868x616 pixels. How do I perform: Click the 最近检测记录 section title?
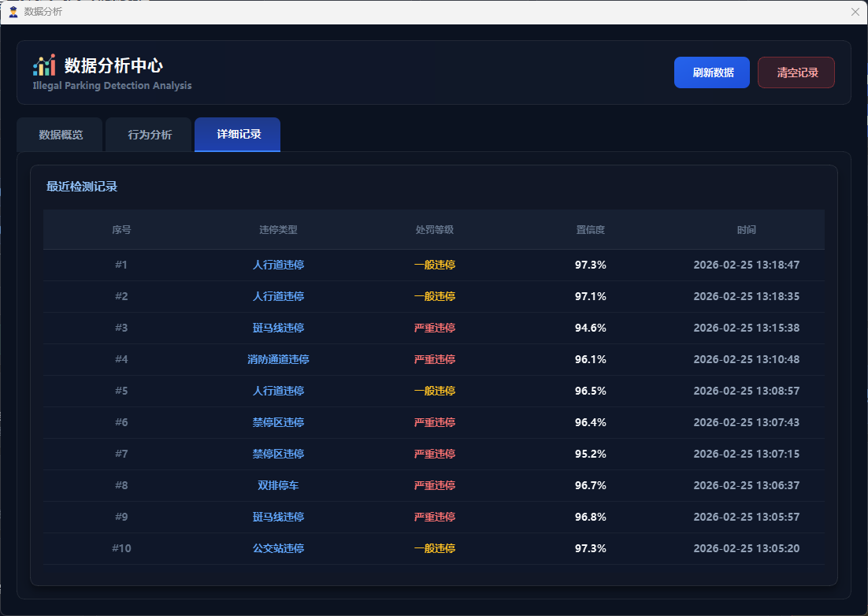click(x=82, y=187)
